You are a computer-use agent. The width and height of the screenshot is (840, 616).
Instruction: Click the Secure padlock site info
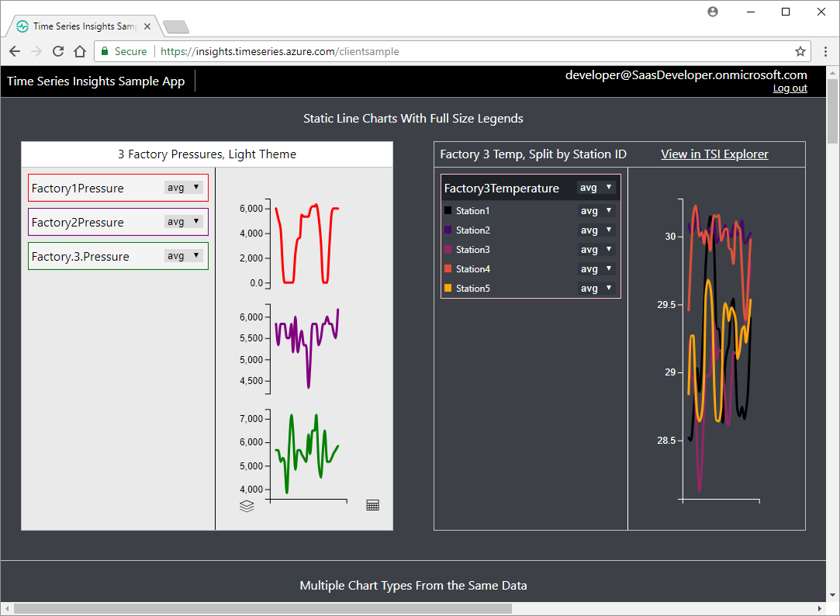pyautogui.click(x=123, y=51)
